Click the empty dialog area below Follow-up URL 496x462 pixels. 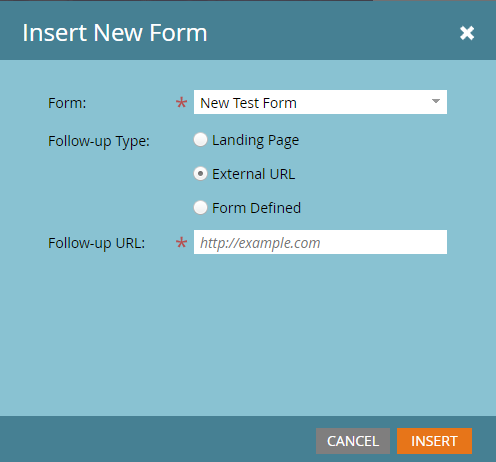248,333
